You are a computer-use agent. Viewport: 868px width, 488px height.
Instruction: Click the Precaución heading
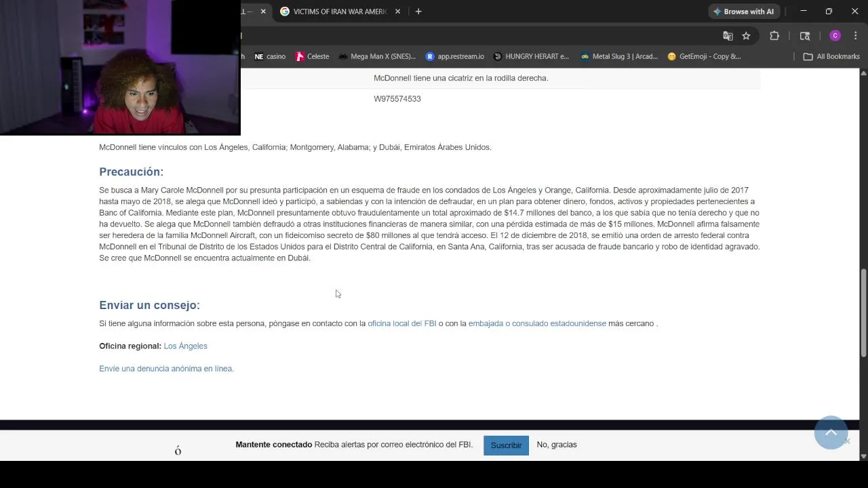[x=131, y=171]
